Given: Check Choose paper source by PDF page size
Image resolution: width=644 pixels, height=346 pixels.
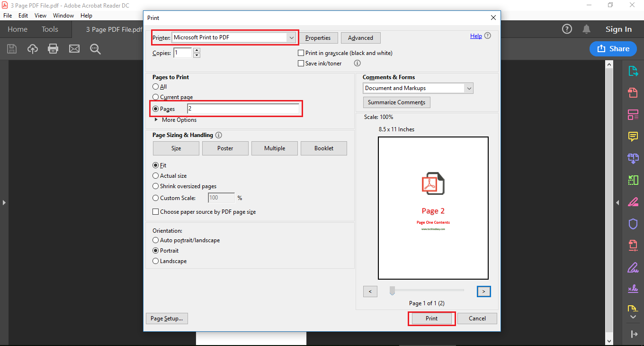Looking at the screenshot, I should [155, 212].
